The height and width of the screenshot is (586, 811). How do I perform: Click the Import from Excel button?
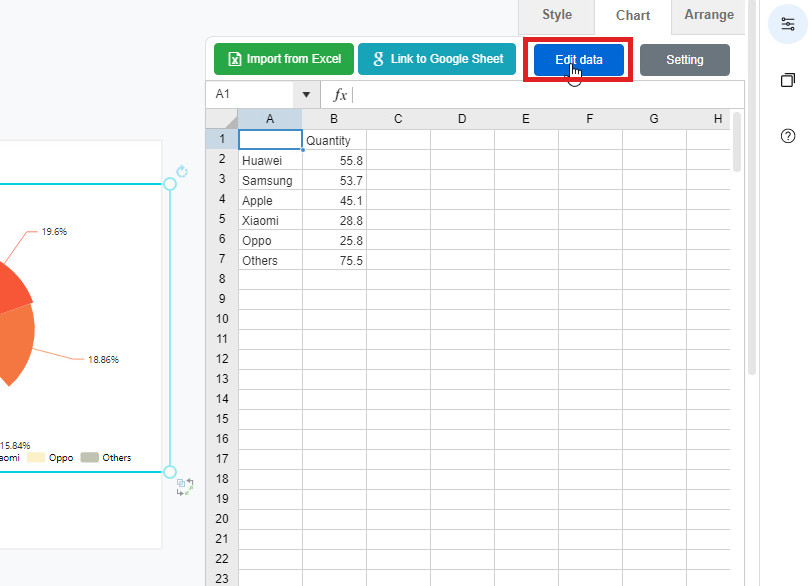[x=284, y=59]
